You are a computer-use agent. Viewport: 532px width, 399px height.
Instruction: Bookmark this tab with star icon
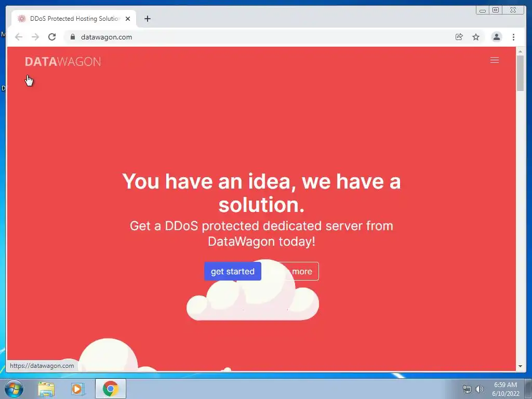click(x=476, y=37)
